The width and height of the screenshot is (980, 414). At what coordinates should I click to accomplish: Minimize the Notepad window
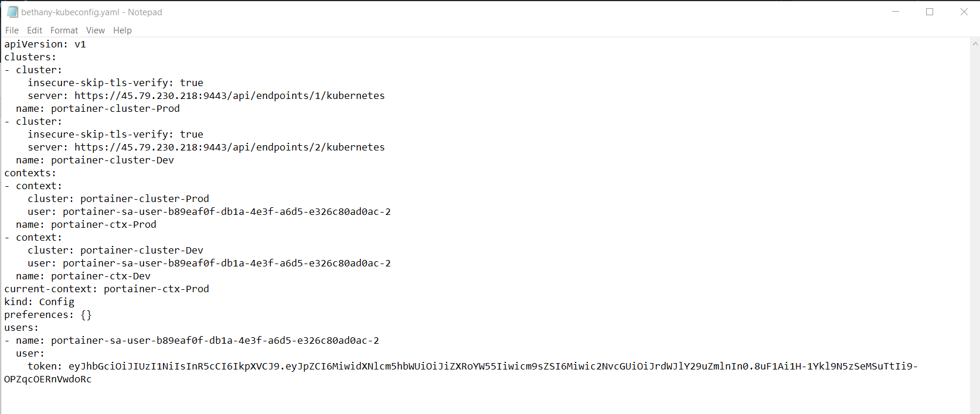896,12
